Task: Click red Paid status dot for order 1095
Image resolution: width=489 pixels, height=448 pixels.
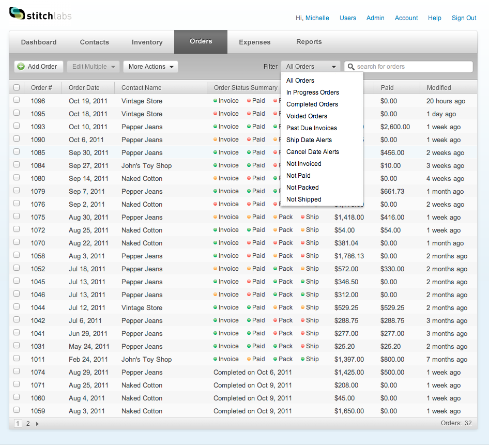Action: click(249, 114)
